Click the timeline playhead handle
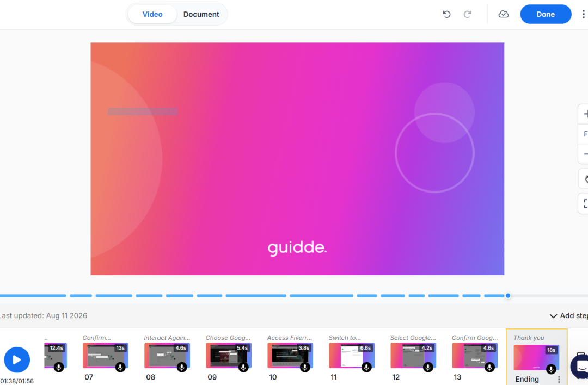Image resolution: width=588 pixels, height=385 pixels. (508, 295)
